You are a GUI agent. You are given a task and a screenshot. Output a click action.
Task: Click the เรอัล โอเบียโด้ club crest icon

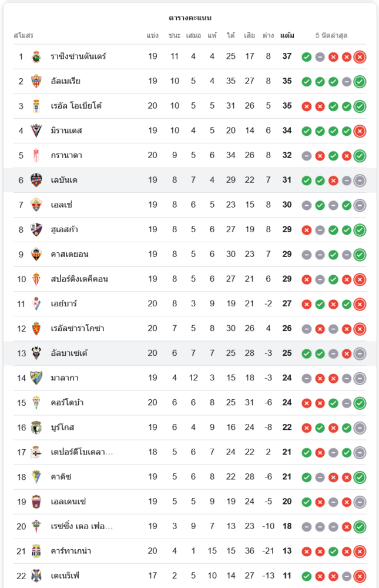[36, 106]
